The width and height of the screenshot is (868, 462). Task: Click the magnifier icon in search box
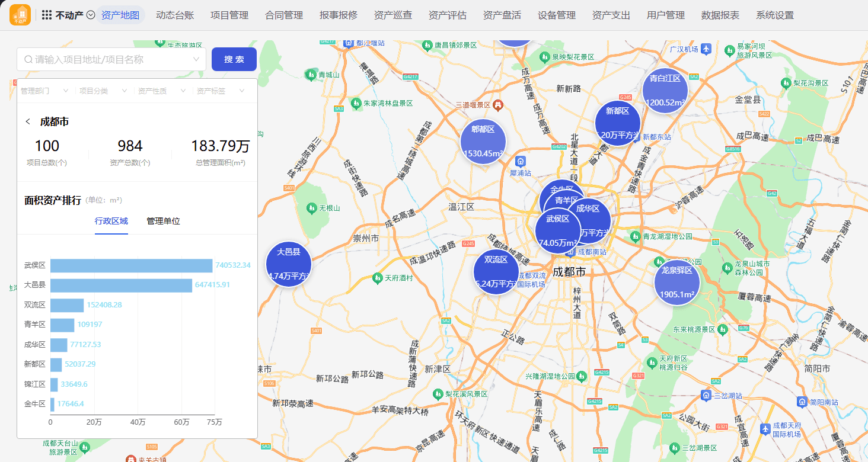click(x=28, y=59)
